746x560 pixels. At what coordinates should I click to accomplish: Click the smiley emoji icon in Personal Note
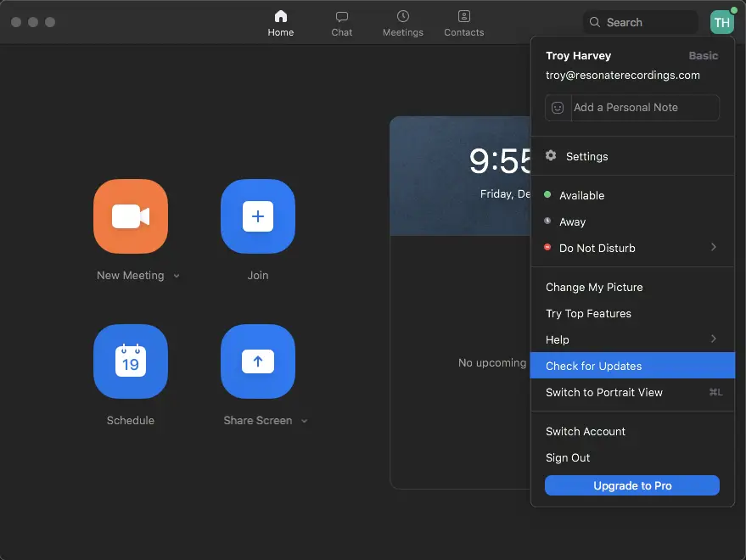pyautogui.click(x=558, y=108)
